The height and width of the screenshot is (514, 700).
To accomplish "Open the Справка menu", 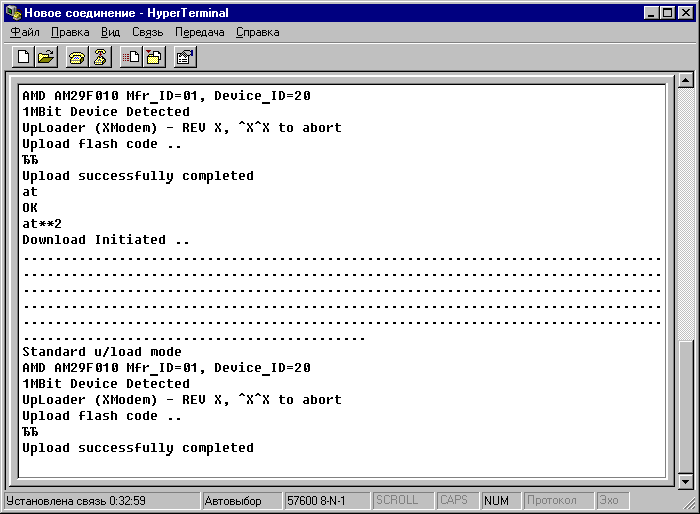I will tap(258, 32).
